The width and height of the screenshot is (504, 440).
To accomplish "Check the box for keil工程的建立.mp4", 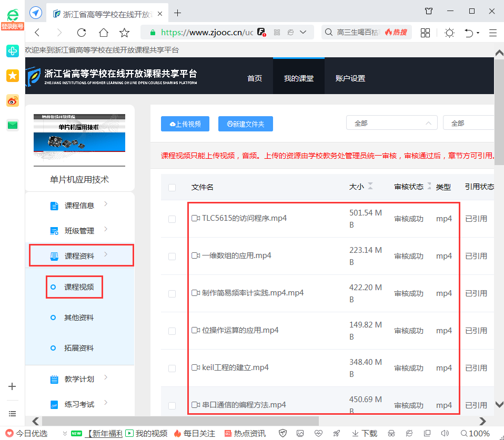I will tap(172, 368).
